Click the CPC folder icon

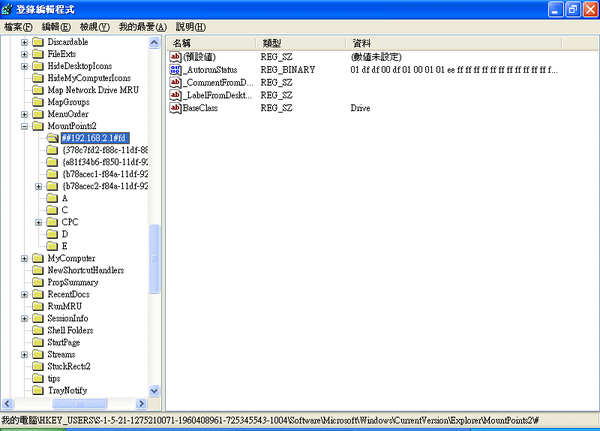(x=52, y=222)
